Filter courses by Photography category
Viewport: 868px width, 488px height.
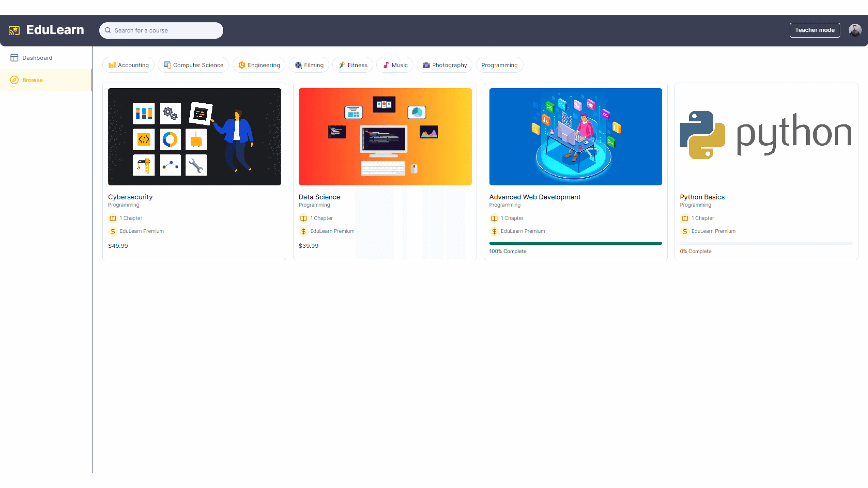[444, 65]
